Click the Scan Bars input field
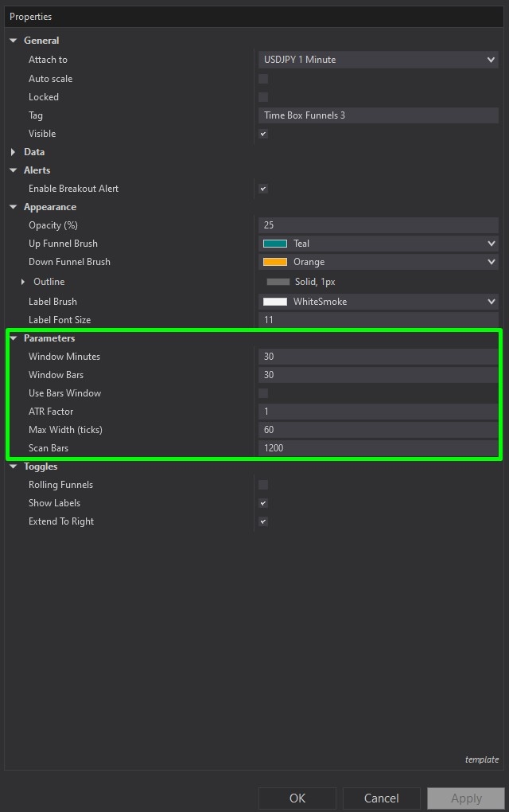This screenshot has width=509, height=812. pos(379,447)
